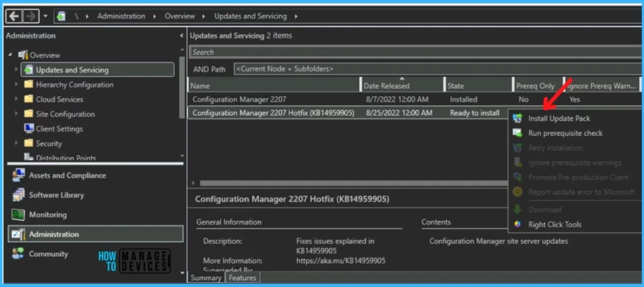Click inside the Search box
644x287 pixels.
tap(416, 52)
